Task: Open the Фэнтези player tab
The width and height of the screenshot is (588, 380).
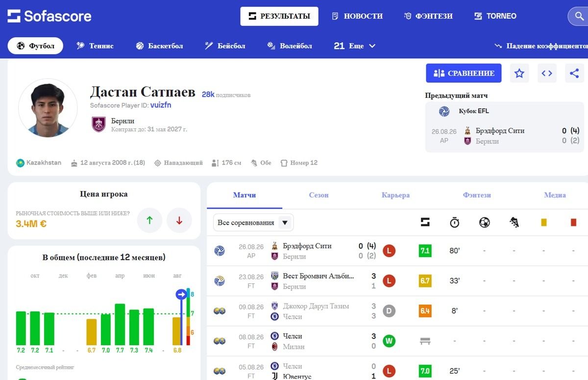Action: pyautogui.click(x=477, y=195)
